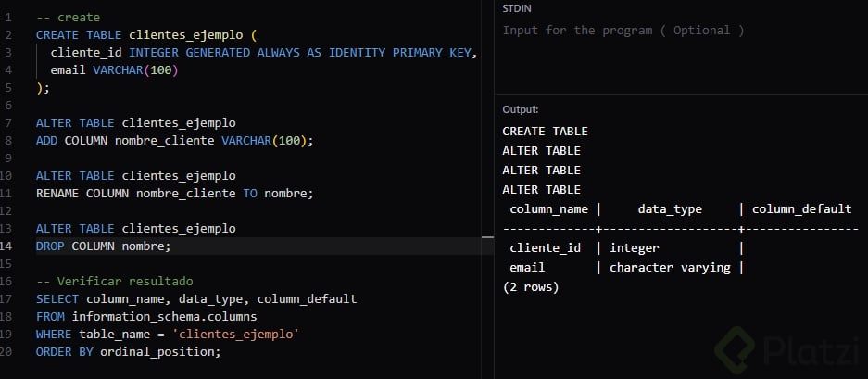This screenshot has height=379, width=868.
Task: Click the 'character varying' output cell
Action: click(670, 267)
